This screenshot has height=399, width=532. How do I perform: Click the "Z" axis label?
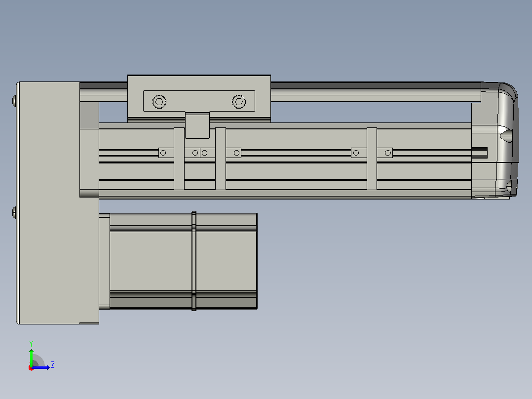[53, 365]
